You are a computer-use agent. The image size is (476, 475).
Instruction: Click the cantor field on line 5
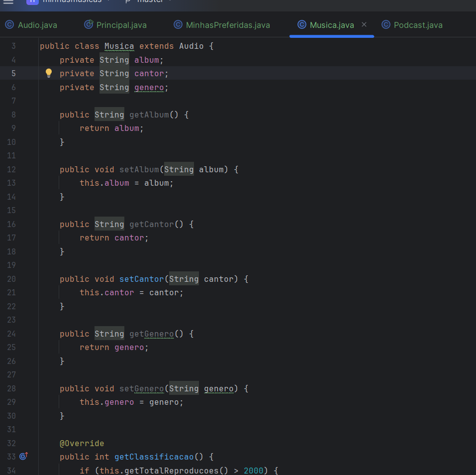click(149, 74)
